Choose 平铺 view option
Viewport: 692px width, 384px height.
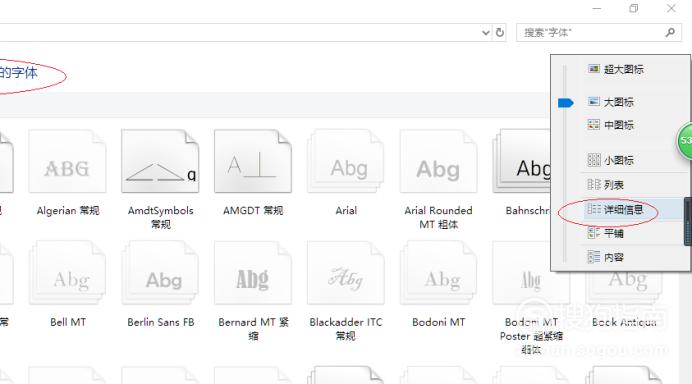pyautogui.click(x=606, y=233)
